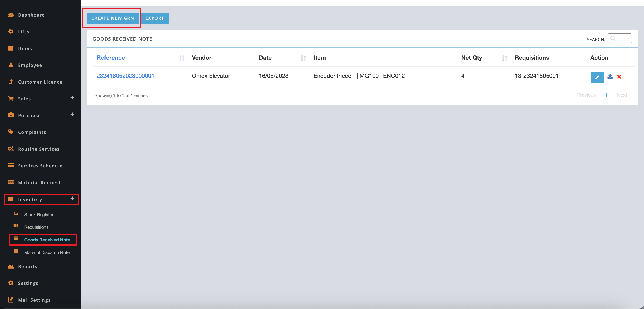Image resolution: width=644 pixels, height=309 pixels.
Task: Open the Reports menu item
Action: 28,267
